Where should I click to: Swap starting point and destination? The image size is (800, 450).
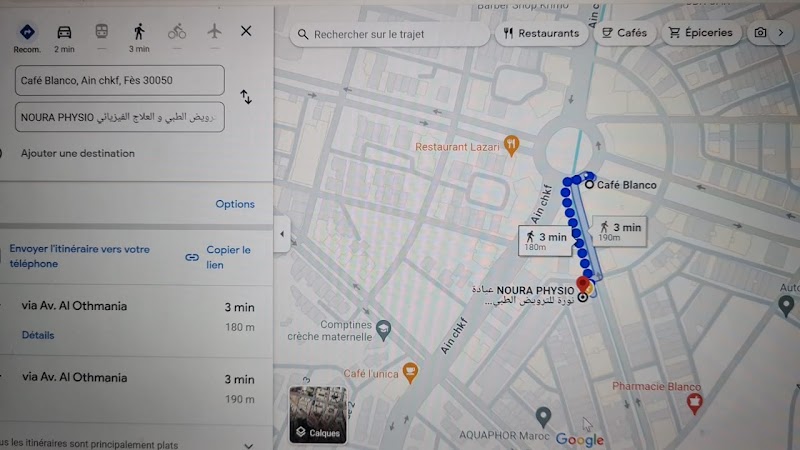point(246,97)
